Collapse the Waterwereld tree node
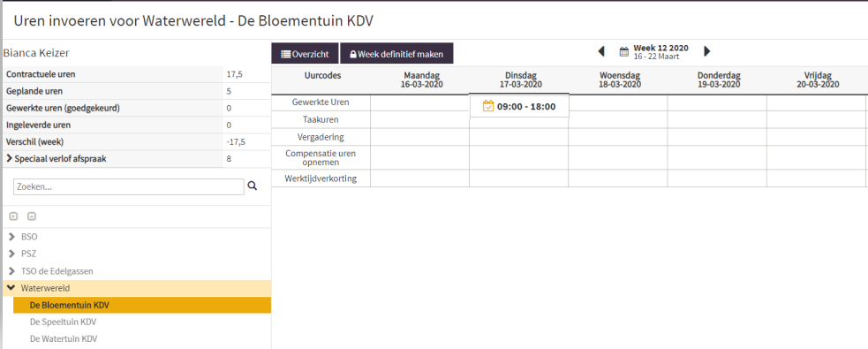The height and width of the screenshot is (349, 868). [x=11, y=288]
